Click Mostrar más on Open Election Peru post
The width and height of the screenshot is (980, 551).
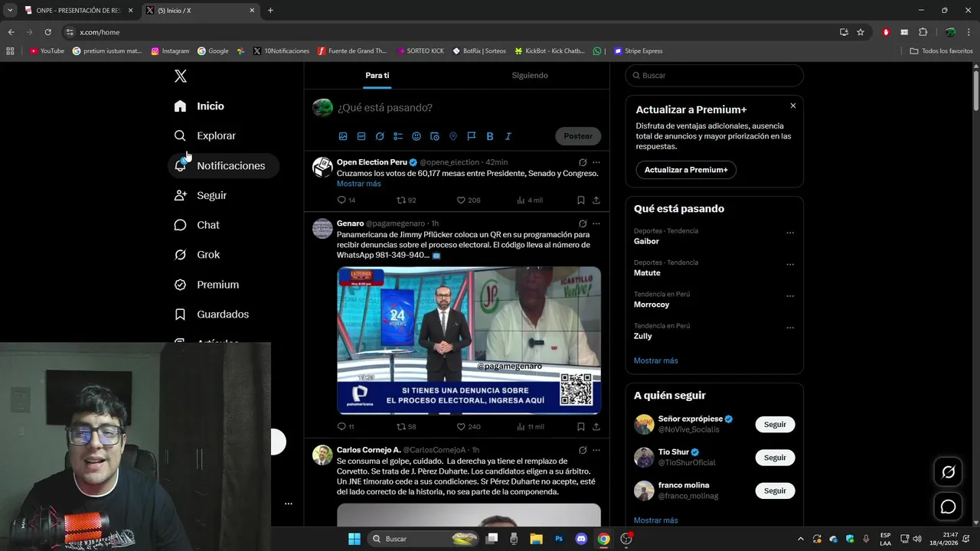coord(358,184)
